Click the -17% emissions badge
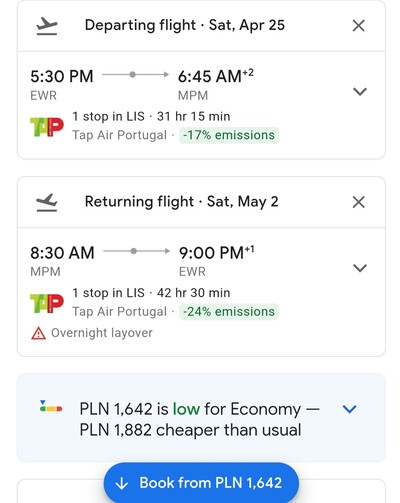Viewport: 400px width, 503px height. pos(229,135)
